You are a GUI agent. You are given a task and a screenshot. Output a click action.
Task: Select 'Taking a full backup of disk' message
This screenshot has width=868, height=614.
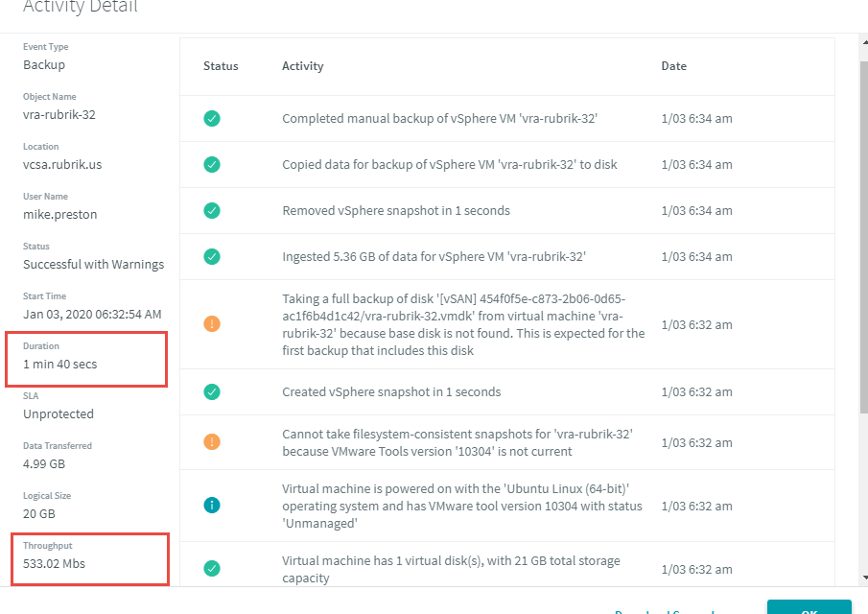pyautogui.click(x=463, y=324)
